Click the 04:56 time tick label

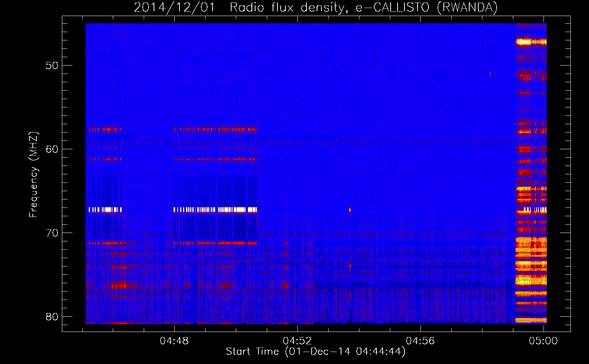click(420, 341)
